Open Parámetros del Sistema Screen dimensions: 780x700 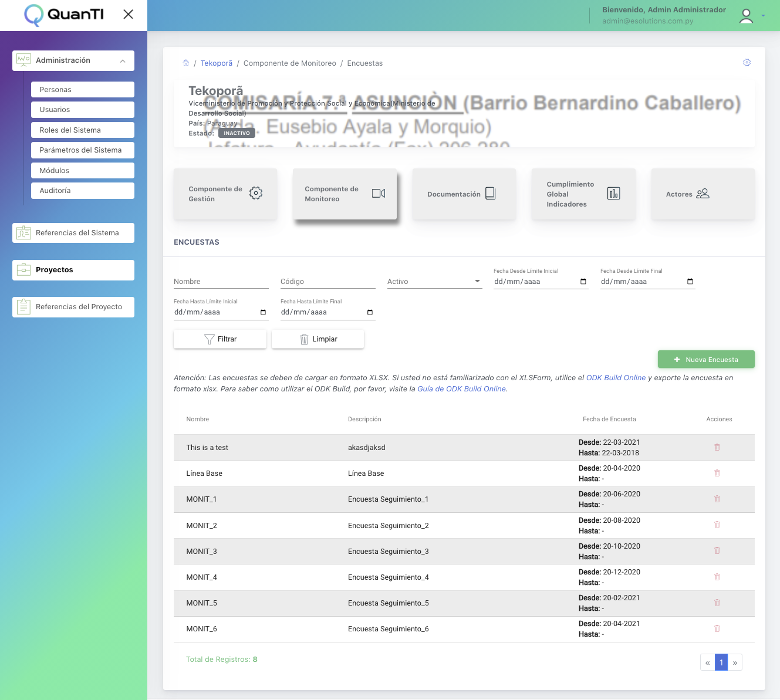(83, 150)
